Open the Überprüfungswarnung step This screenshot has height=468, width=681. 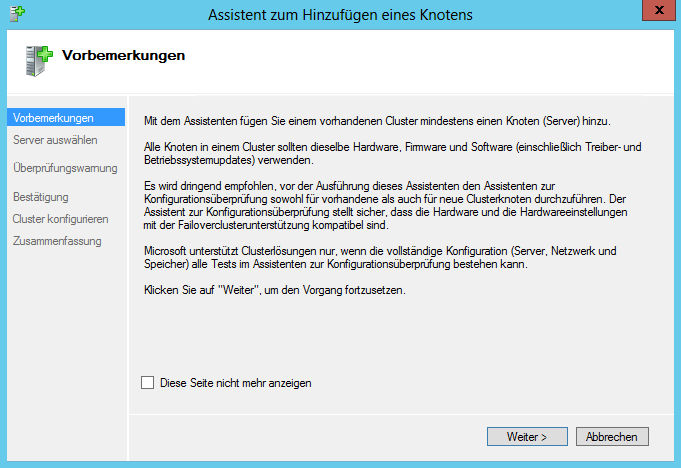pos(65,168)
